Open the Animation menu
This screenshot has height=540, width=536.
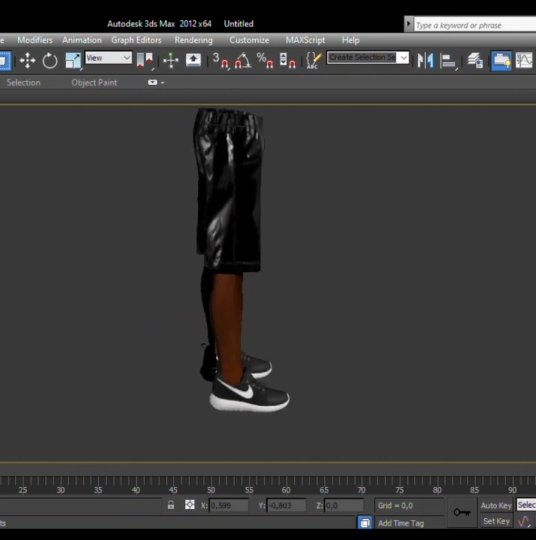click(82, 40)
